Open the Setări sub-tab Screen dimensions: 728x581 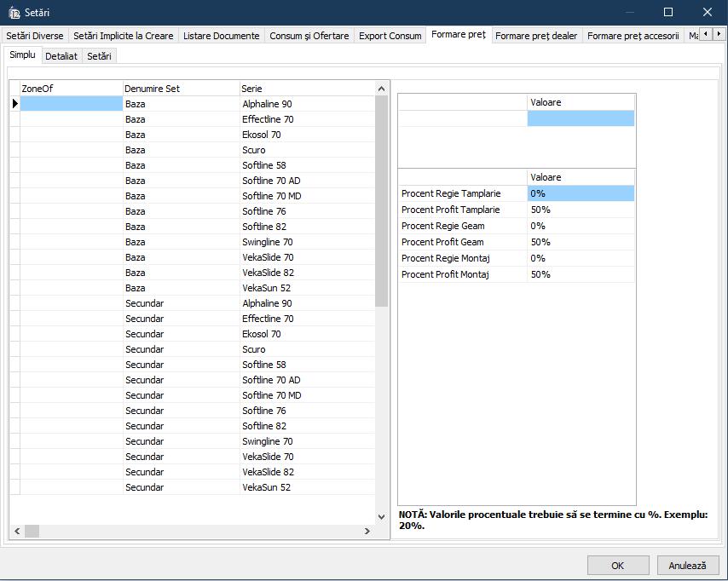pyautogui.click(x=100, y=55)
